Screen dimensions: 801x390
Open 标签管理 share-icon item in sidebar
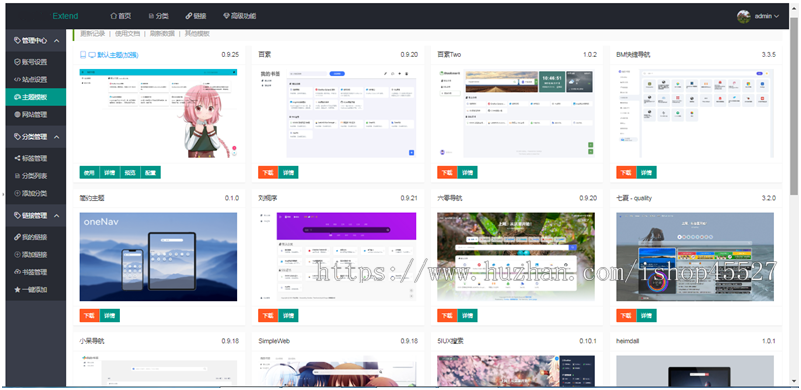coord(36,158)
